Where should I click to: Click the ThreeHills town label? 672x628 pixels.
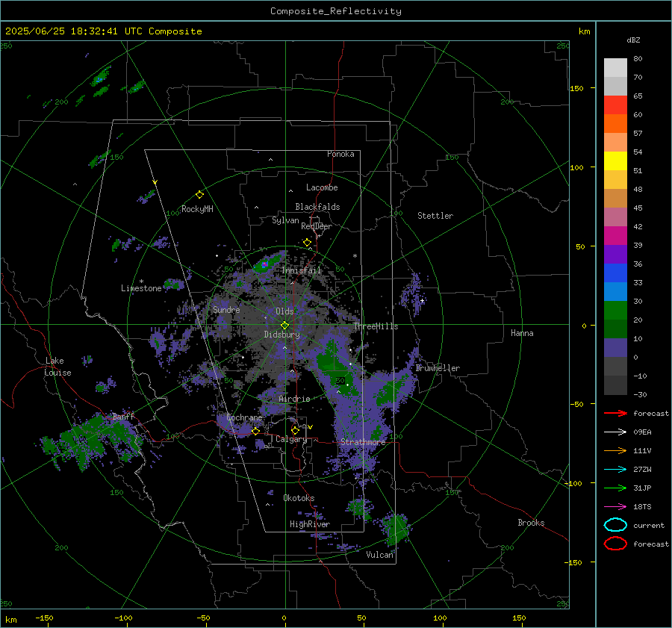pos(376,326)
